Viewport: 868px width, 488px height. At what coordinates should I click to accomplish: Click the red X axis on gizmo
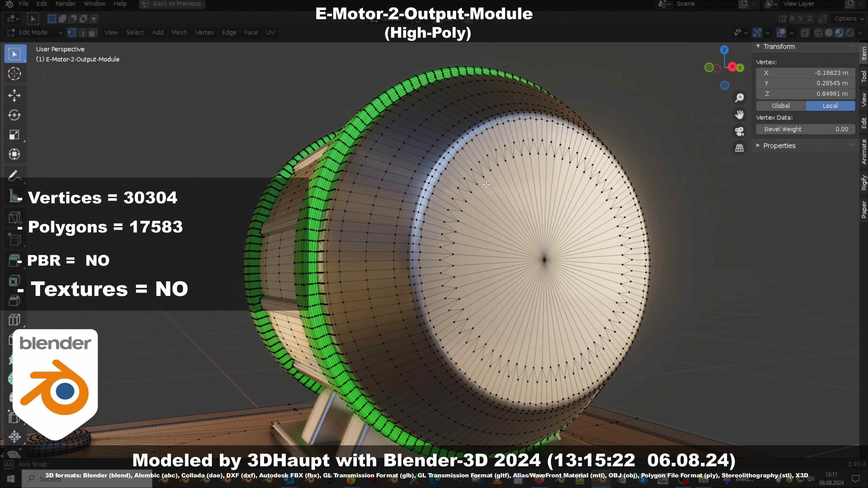click(732, 67)
